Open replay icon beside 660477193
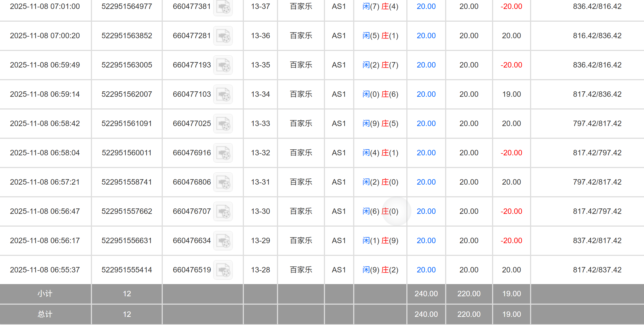Image resolution: width=644 pixels, height=325 pixels. point(223,65)
